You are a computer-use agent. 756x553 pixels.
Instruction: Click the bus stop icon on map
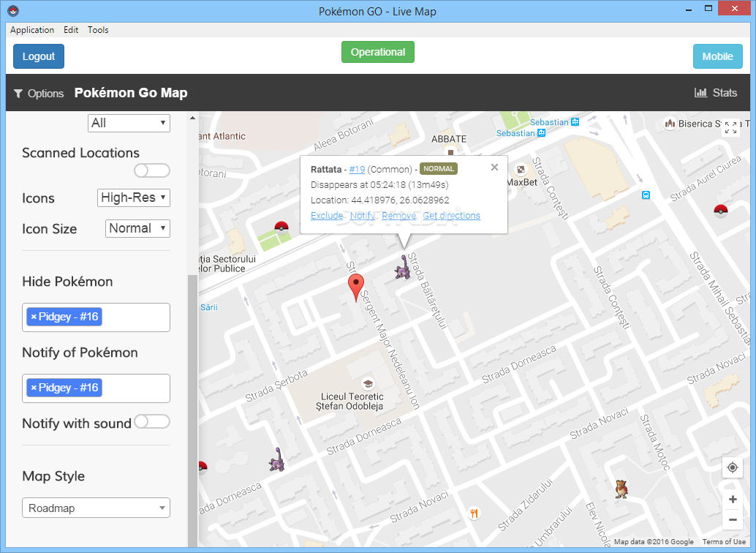(646, 195)
